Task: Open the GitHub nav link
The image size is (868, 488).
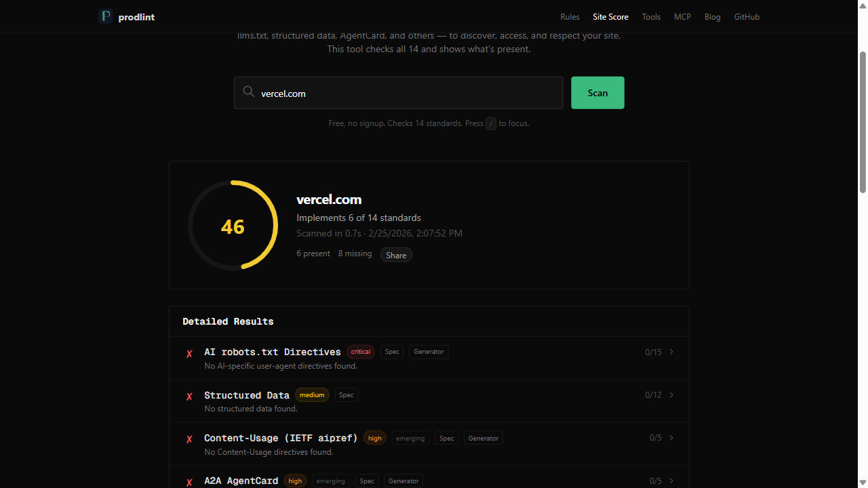Action: pyautogui.click(x=747, y=17)
